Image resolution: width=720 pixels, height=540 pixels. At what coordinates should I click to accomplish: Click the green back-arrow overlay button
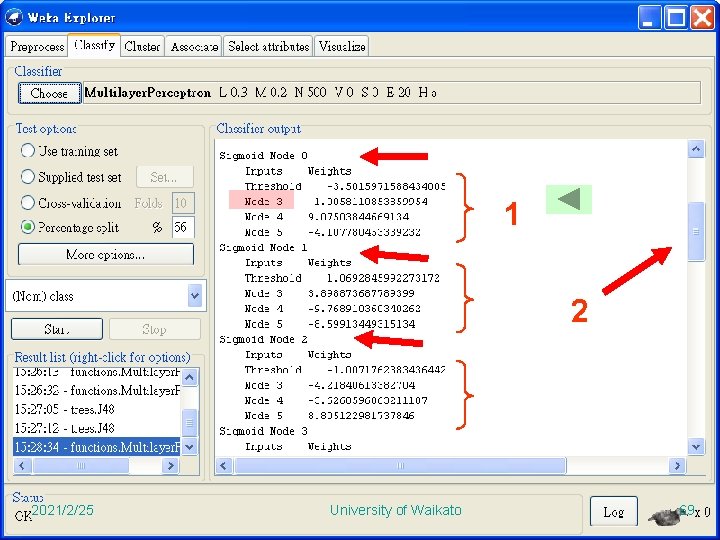click(x=568, y=199)
